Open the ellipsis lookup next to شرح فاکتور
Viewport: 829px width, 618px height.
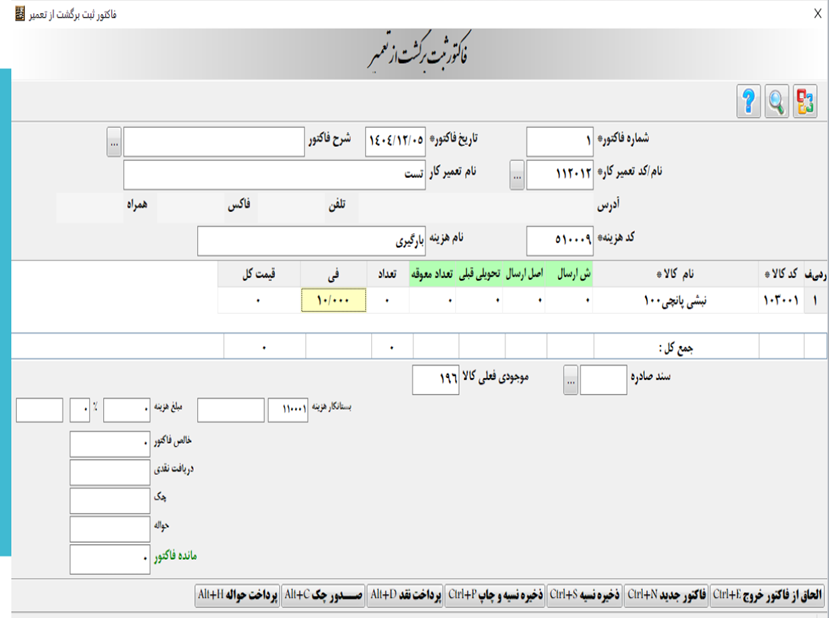(114, 142)
